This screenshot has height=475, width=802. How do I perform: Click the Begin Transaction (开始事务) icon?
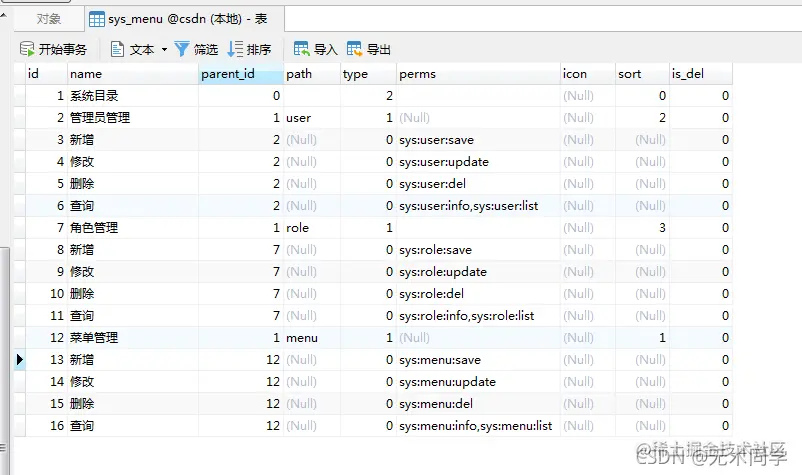coord(27,49)
